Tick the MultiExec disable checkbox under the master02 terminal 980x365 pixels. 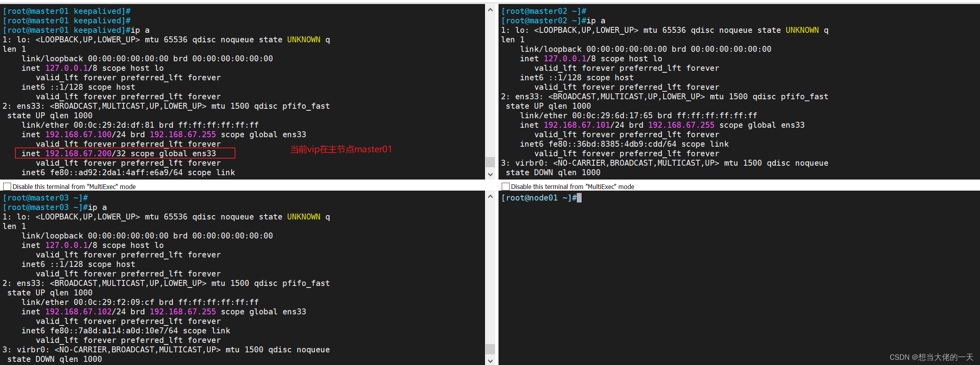coord(506,186)
